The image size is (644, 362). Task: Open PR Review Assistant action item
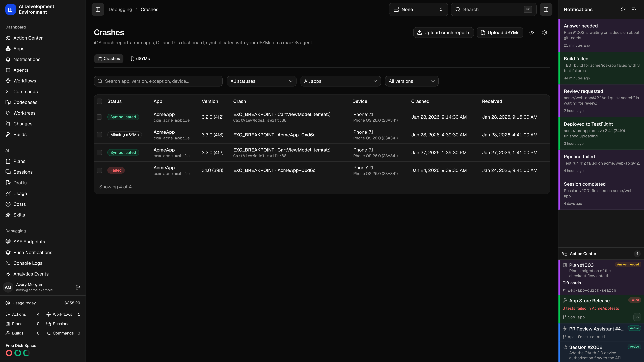tap(601, 333)
